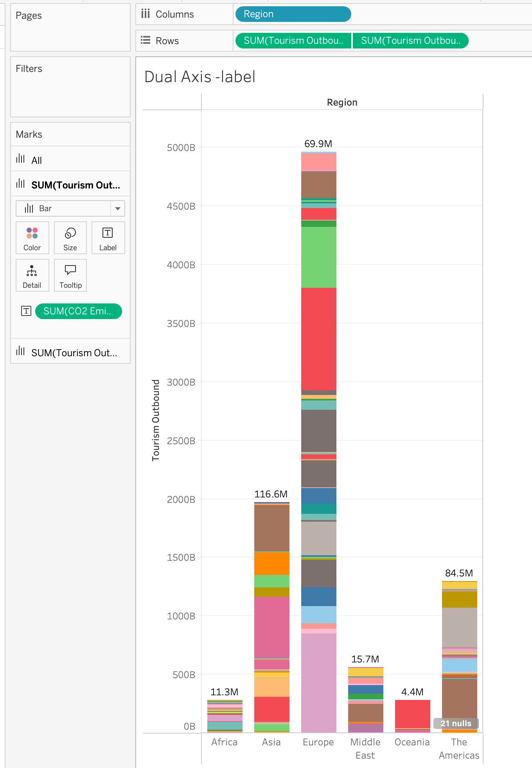The image size is (532, 768).
Task: Open the Label marks card
Action: coord(108,238)
